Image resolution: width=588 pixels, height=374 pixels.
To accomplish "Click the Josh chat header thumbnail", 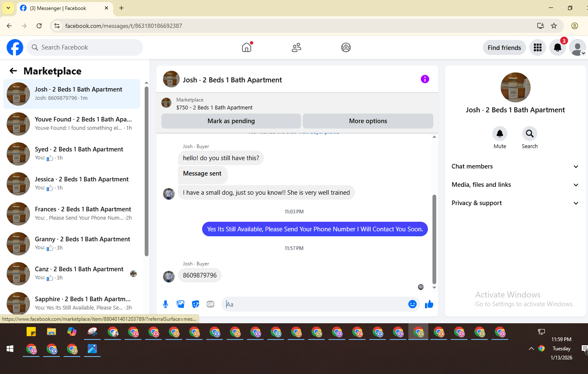I will [x=171, y=79].
